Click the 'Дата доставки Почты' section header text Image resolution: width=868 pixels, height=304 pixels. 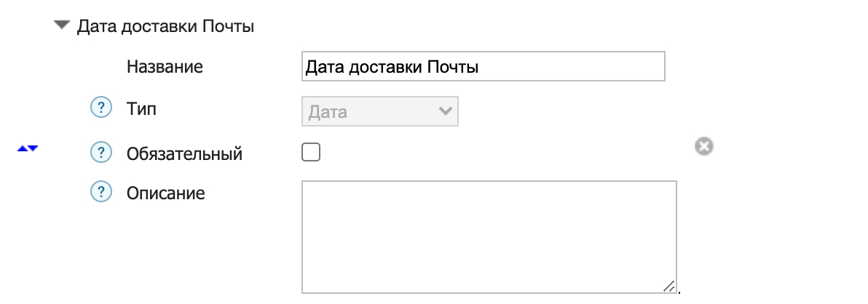coord(165,27)
